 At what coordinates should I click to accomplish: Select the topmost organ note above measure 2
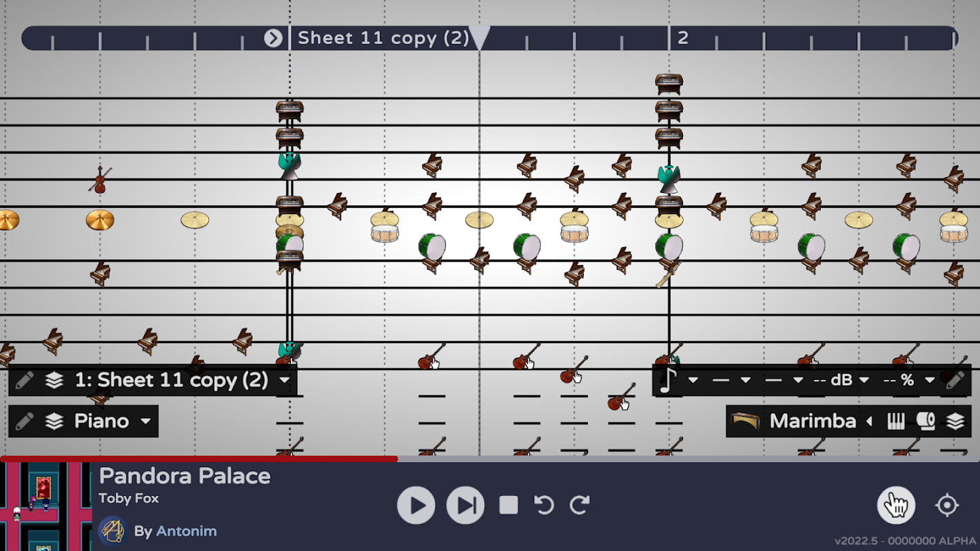pyautogui.click(x=668, y=84)
